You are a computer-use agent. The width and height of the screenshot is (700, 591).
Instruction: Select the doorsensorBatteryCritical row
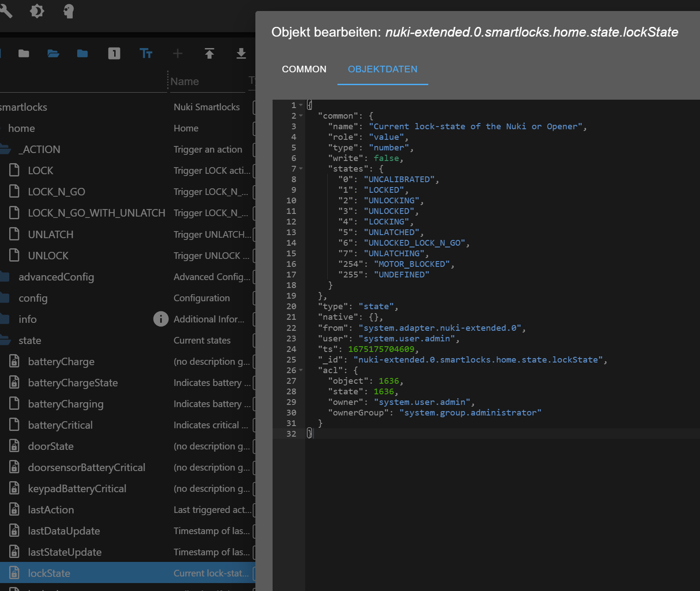(x=127, y=467)
